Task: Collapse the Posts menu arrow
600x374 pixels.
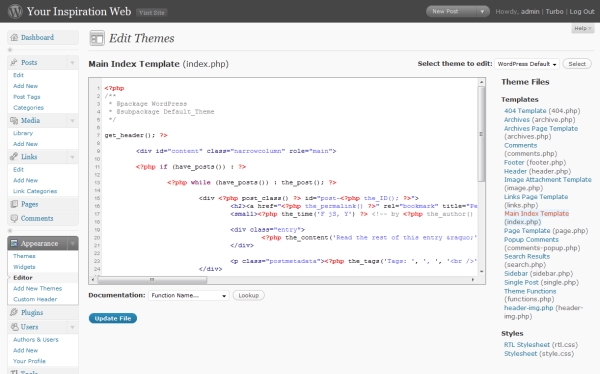Action: point(72,62)
